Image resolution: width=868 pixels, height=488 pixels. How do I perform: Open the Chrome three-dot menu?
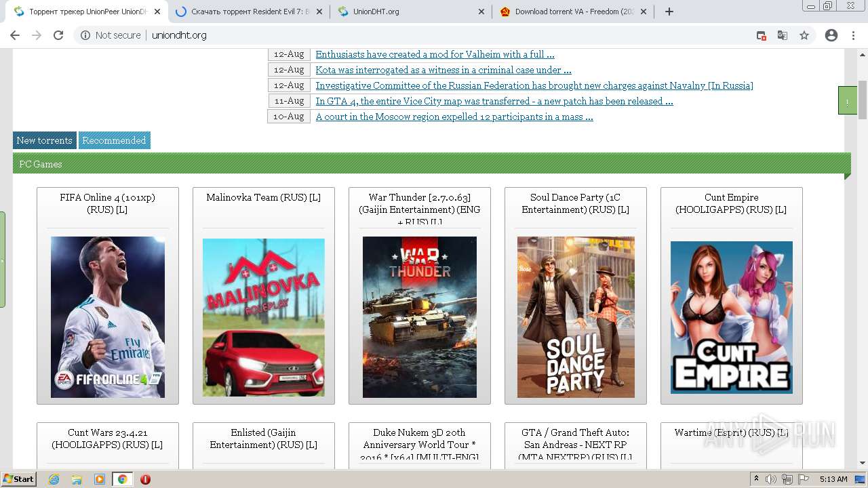pos(853,35)
